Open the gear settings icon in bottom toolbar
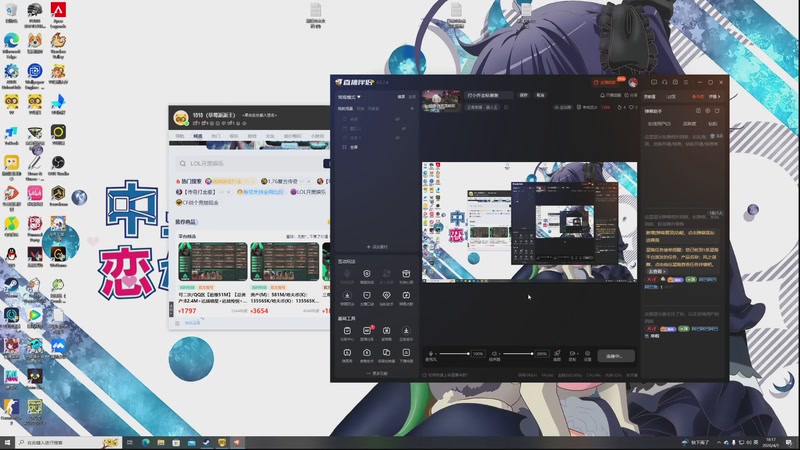 [x=587, y=354]
